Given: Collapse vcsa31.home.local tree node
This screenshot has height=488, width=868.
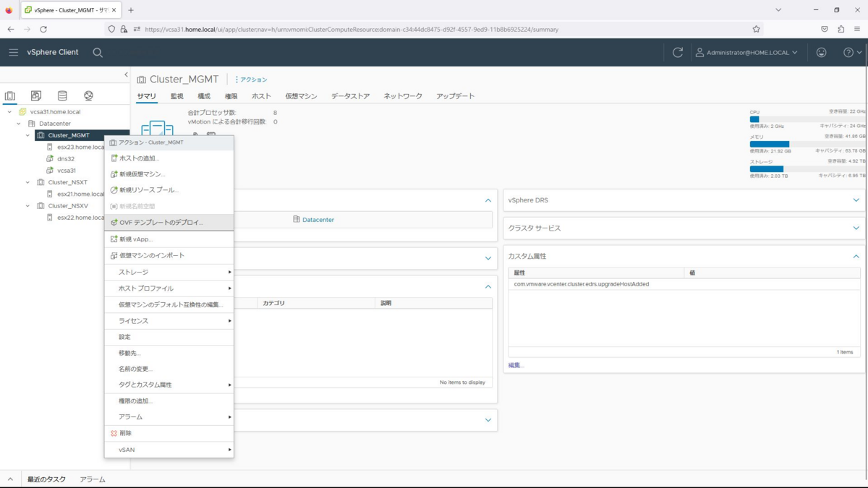Looking at the screenshot, I should (x=9, y=112).
